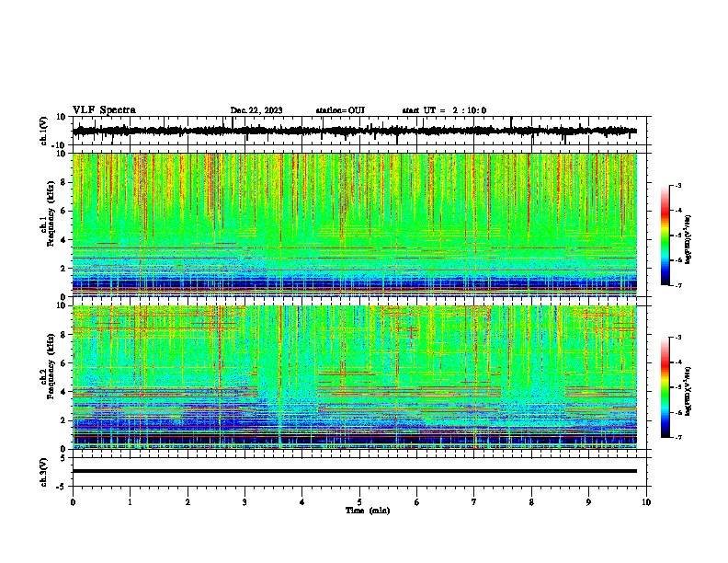The image size is (728, 563).
Task: Click the "-7" label on ch.1 color bar
Action: 677,285
